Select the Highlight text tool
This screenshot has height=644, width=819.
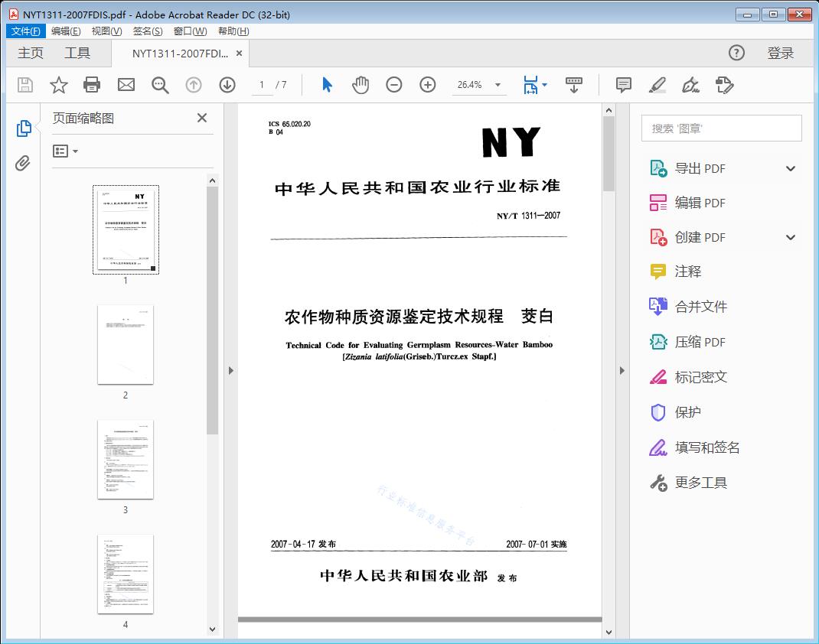[657, 85]
